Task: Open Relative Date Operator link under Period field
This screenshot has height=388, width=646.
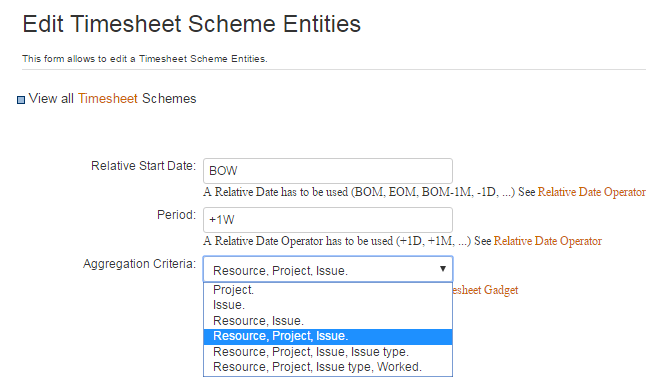Action: pyautogui.click(x=548, y=241)
